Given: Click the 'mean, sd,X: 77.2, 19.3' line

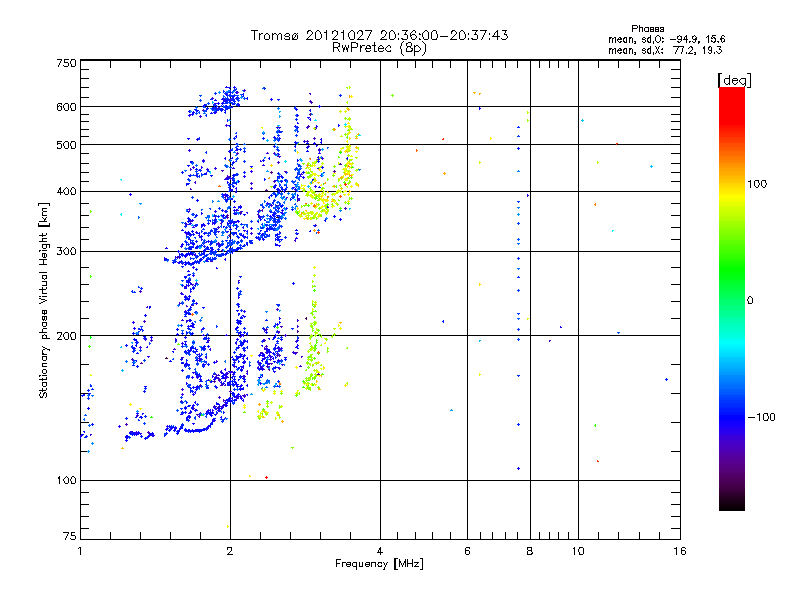Looking at the screenshot, I should pos(665,50).
